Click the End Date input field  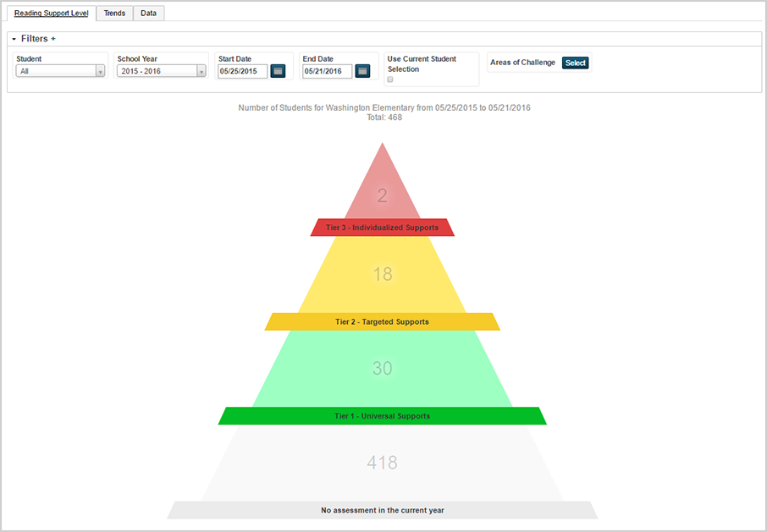[327, 71]
